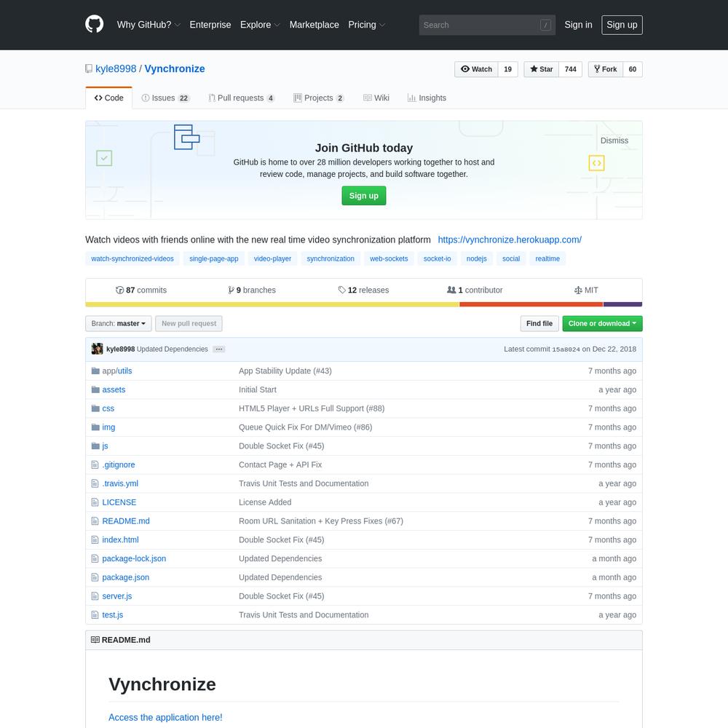Image resolution: width=728 pixels, height=728 pixels.
Task: Click kyle8998's avatar in the commit bar
Action: (x=97, y=349)
